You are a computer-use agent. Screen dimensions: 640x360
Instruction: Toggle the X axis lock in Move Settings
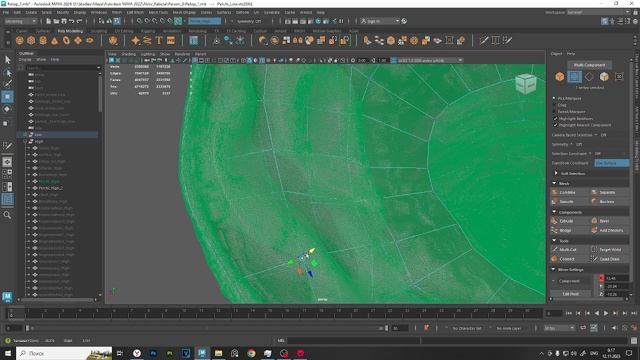click(601, 278)
